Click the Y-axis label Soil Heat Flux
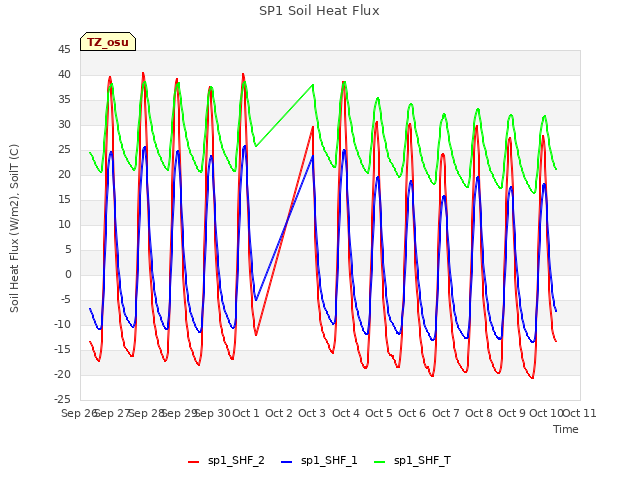This screenshot has height=480, width=640. pos(14,229)
